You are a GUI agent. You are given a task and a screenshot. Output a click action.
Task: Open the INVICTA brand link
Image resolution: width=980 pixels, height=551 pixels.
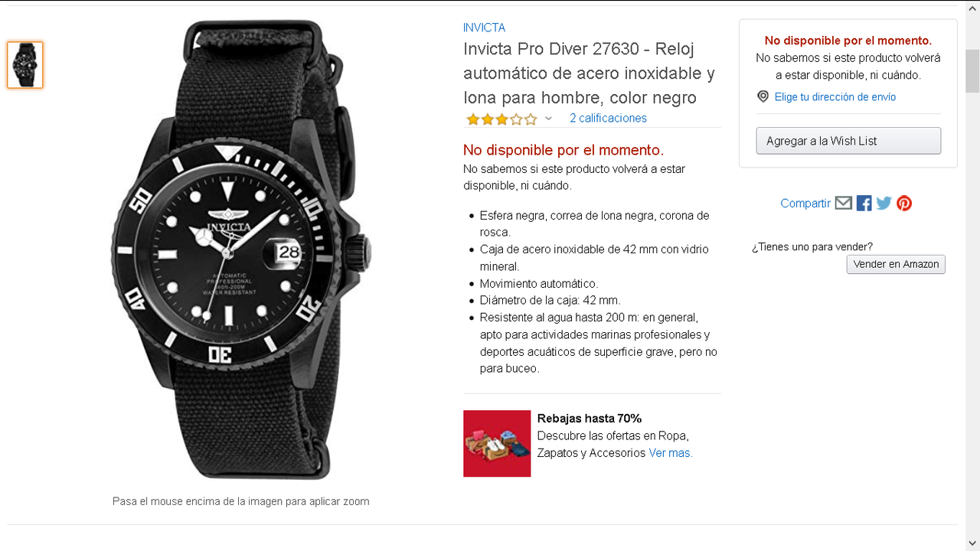(x=484, y=28)
